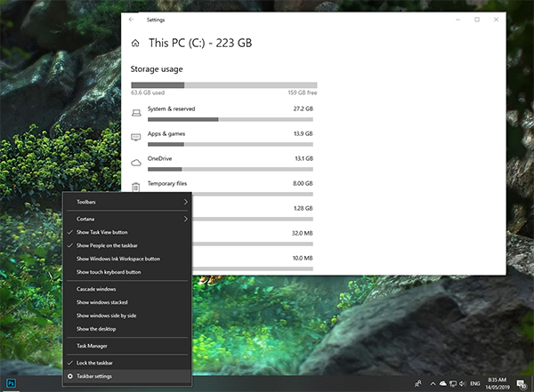The width and height of the screenshot is (534, 392).
Task: Toggle Lock the taskbar
Action: click(x=127, y=363)
